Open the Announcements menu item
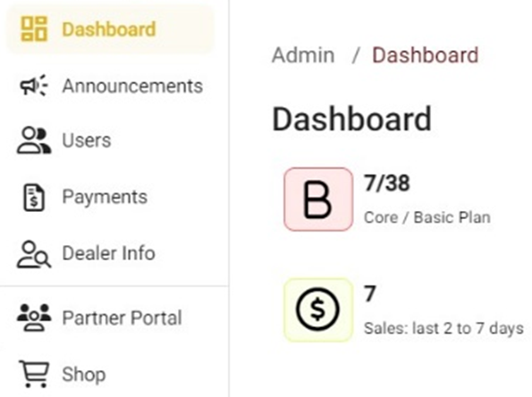 click(x=110, y=86)
